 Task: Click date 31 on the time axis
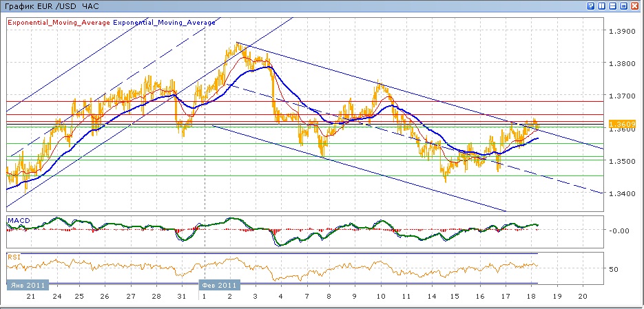point(183,296)
